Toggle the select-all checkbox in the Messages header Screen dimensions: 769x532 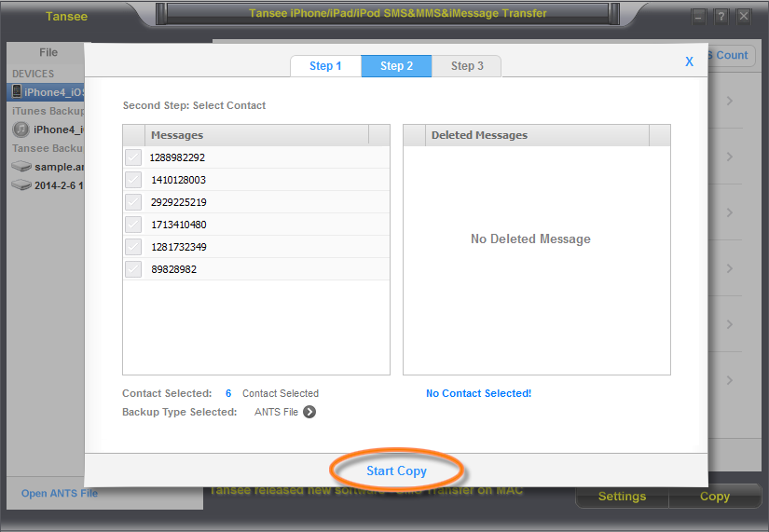pyautogui.click(x=134, y=135)
